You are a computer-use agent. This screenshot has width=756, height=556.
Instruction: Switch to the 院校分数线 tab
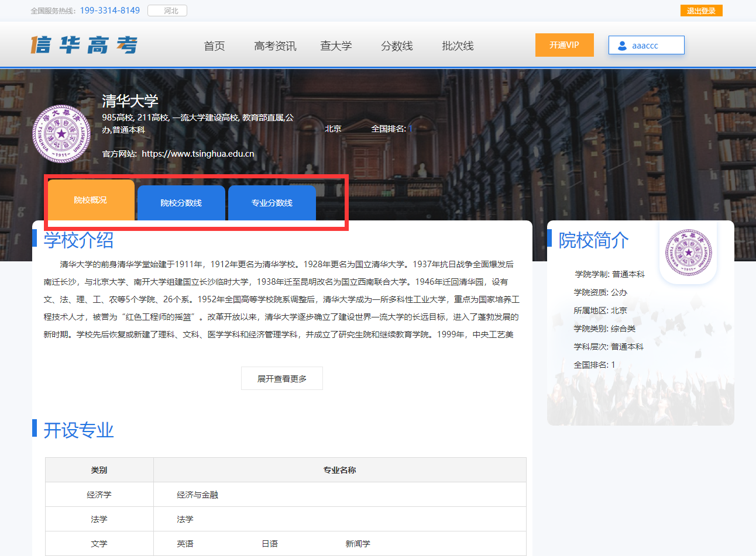click(181, 203)
